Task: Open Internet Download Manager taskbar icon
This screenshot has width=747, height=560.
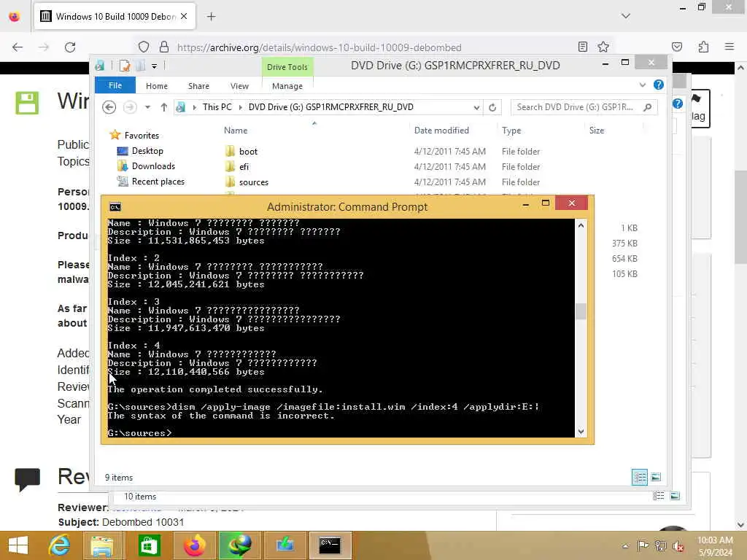Action: (239, 545)
